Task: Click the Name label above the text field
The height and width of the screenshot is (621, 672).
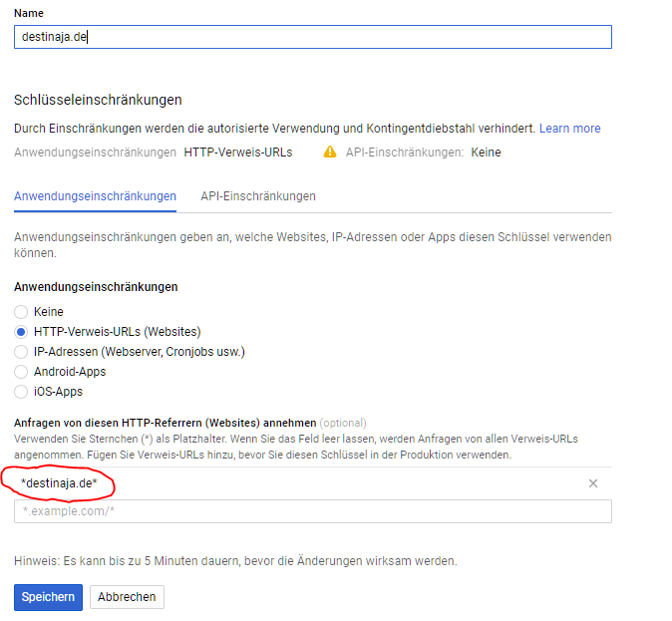Action: [29, 12]
